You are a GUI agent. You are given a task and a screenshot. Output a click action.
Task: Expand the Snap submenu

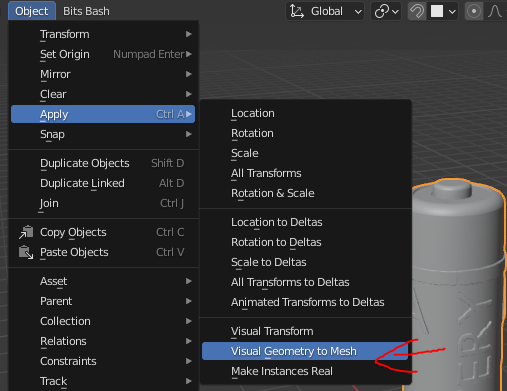click(103, 134)
